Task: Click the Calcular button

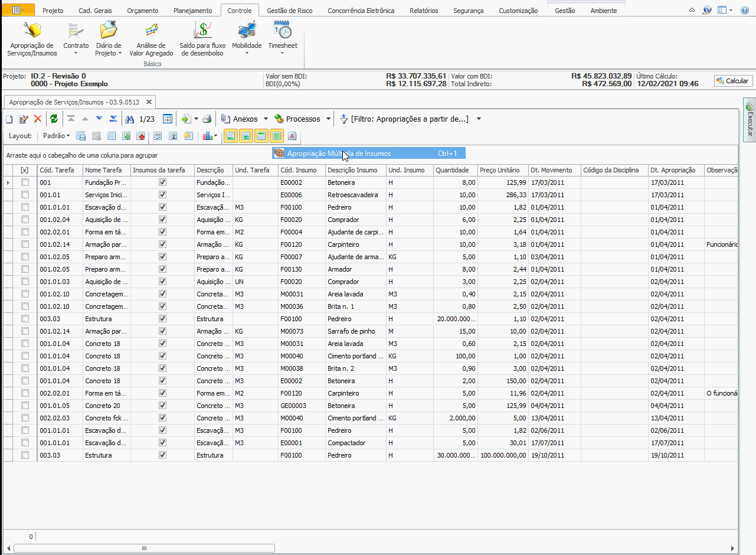Action: pyautogui.click(x=734, y=81)
